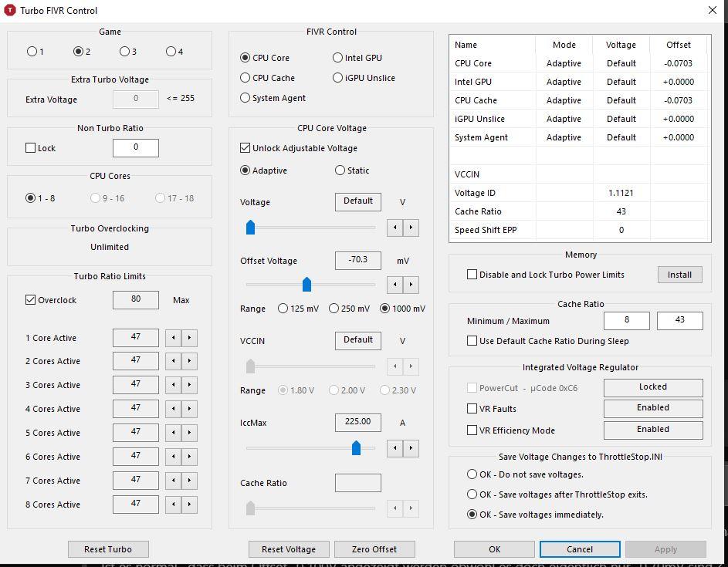
Task: Click the VR Faults Enabled status button
Action: click(653, 408)
